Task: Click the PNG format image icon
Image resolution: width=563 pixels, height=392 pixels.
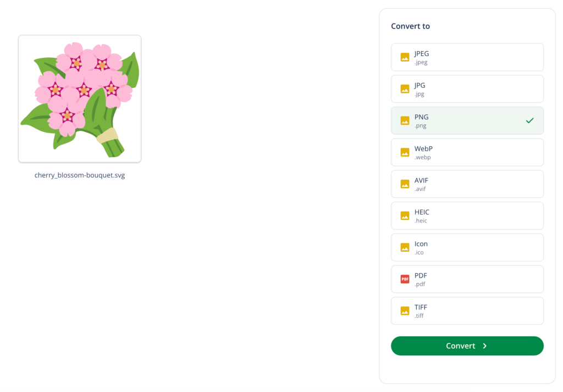Action: click(405, 120)
